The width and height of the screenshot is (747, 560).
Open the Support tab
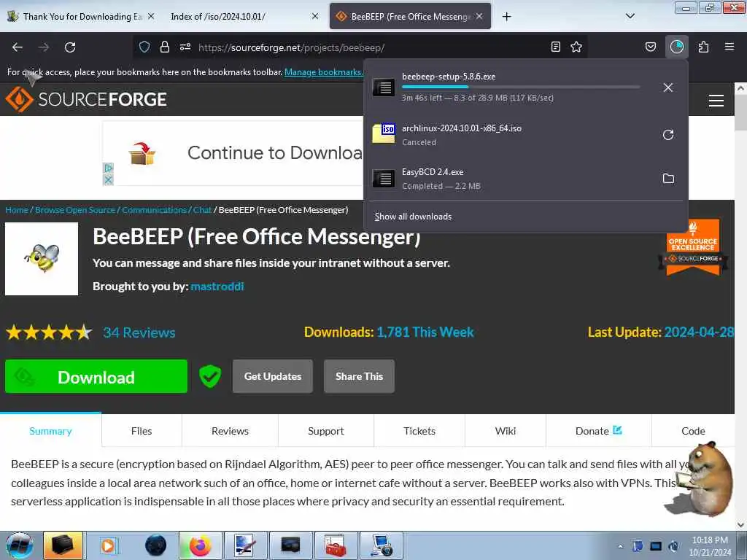326,431
